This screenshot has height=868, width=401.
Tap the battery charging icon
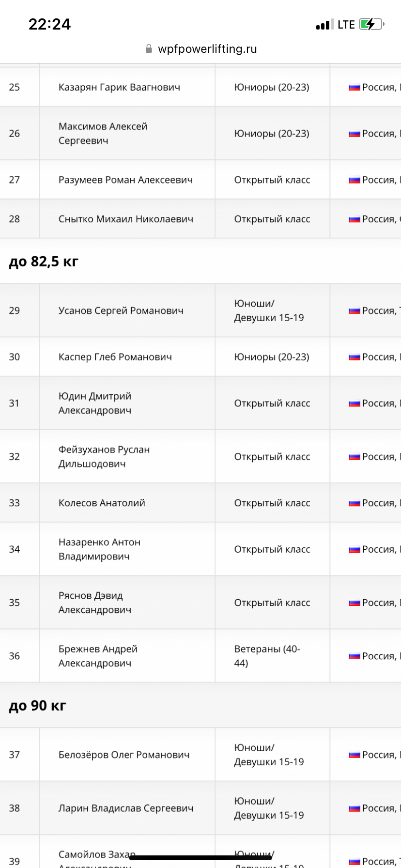[x=371, y=24]
